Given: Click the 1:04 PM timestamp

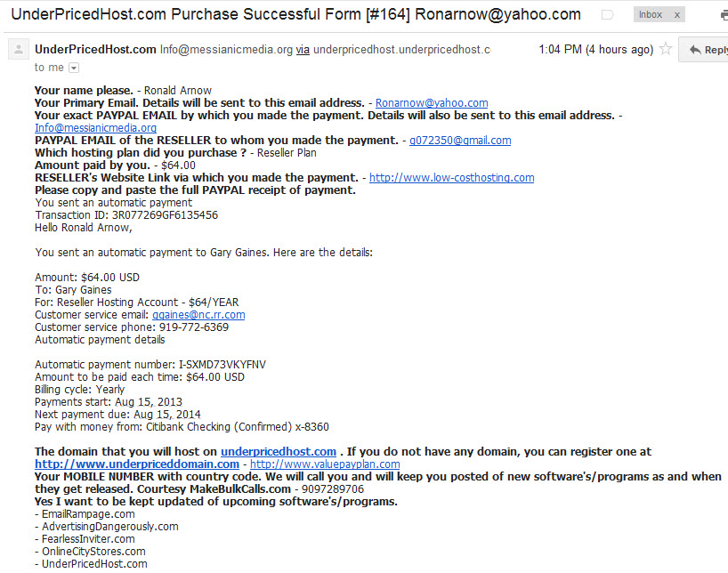Looking at the screenshot, I should [595, 49].
